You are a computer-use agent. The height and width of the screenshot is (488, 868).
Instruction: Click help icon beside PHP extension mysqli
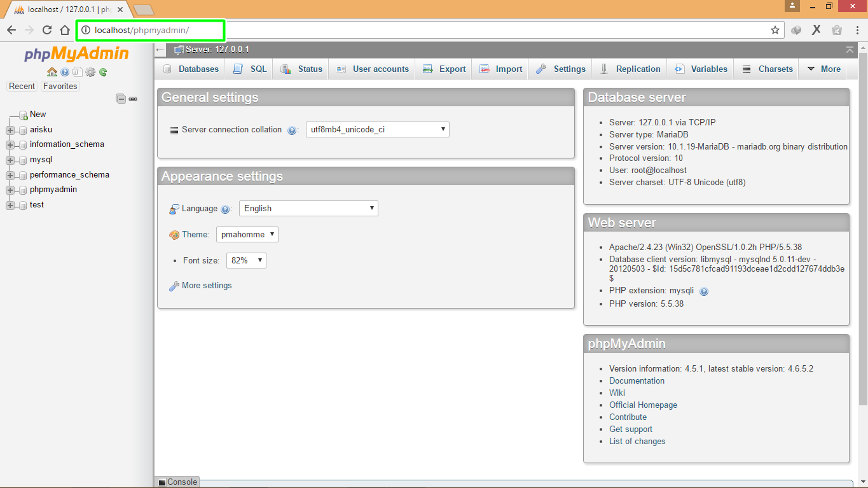(704, 291)
